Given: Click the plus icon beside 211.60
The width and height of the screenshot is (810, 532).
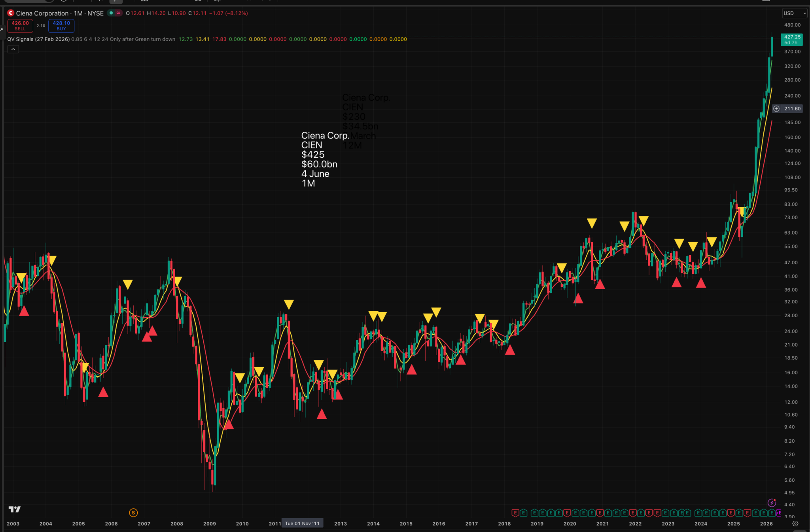Looking at the screenshot, I should pyautogui.click(x=776, y=108).
